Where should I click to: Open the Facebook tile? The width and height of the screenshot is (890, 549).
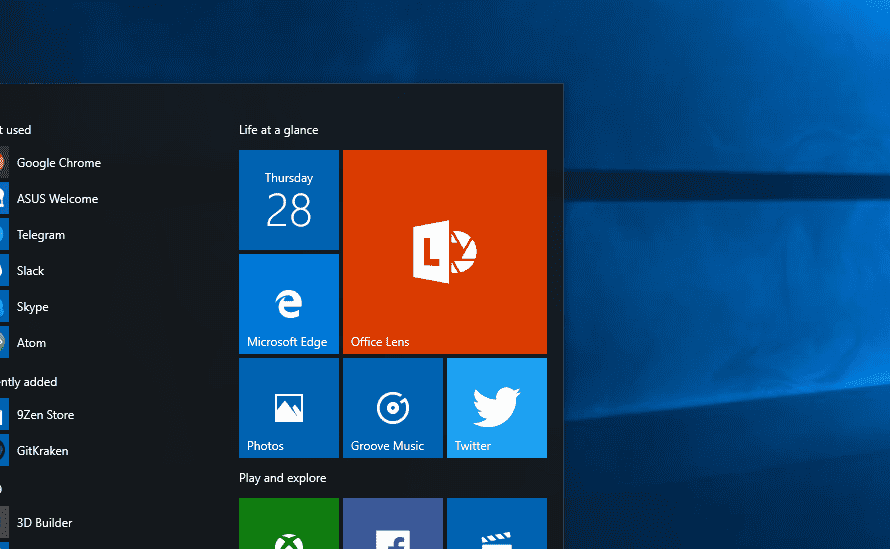coord(392,526)
